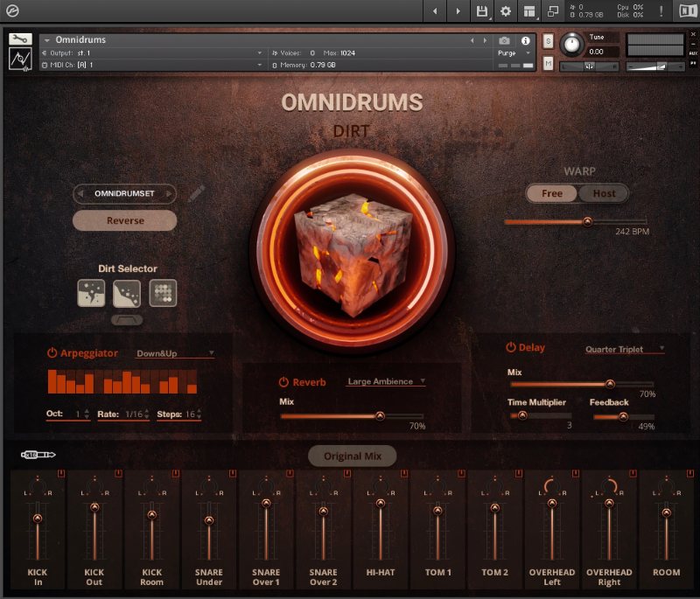Toggle the Arpeggiator power button
Screen dimensions: 700x599
(52, 353)
